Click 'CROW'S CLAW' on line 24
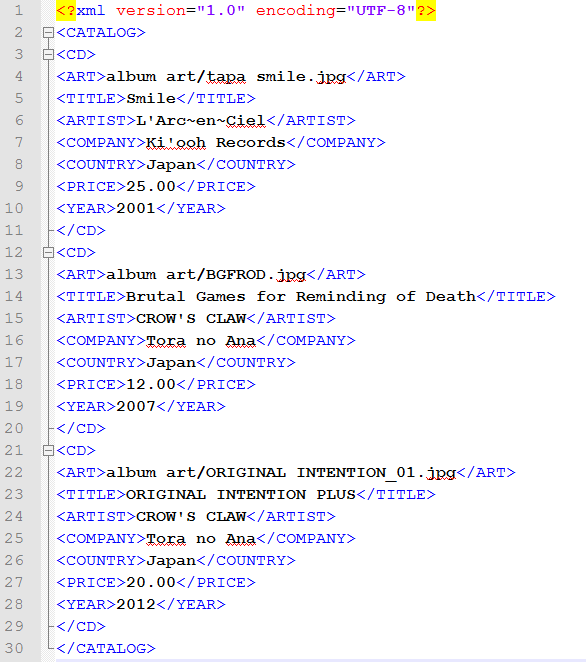Screen dimensions: 586x662 click(x=191, y=517)
